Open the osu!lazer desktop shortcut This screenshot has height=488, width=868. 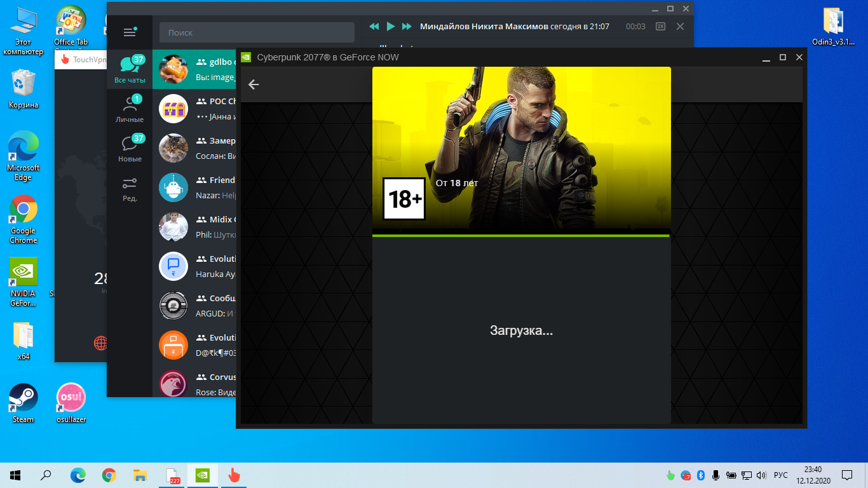(71, 403)
